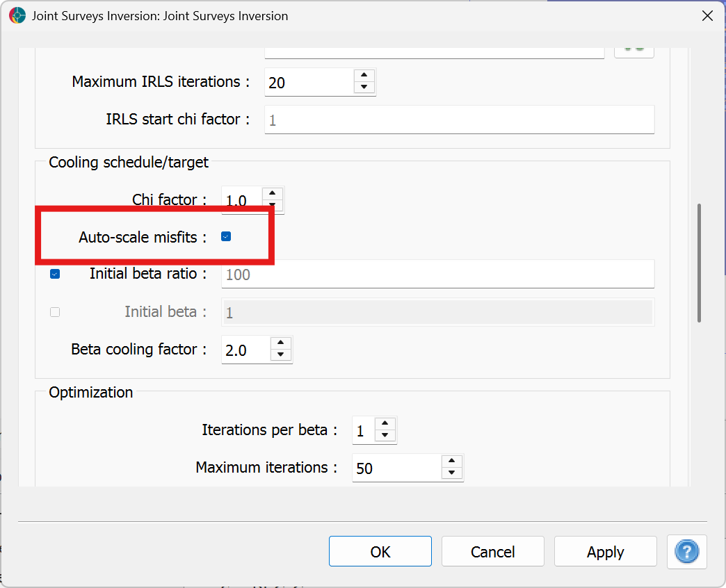Click the 'Beta cooling factor :' label
The width and height of the screenshot is (726, 588).
click(x=138, y=350)
